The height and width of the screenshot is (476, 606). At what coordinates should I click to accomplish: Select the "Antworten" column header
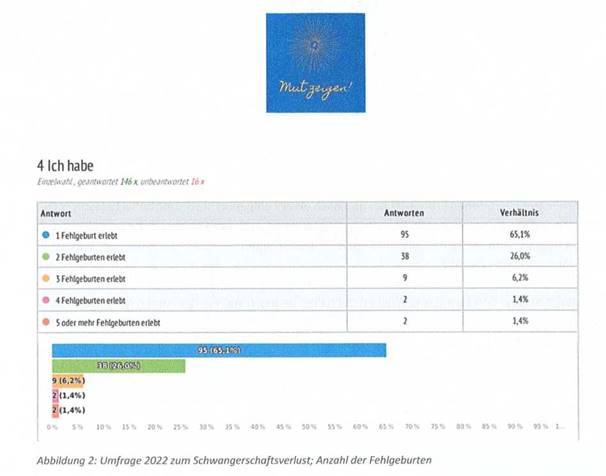click(x=406, y=213)
